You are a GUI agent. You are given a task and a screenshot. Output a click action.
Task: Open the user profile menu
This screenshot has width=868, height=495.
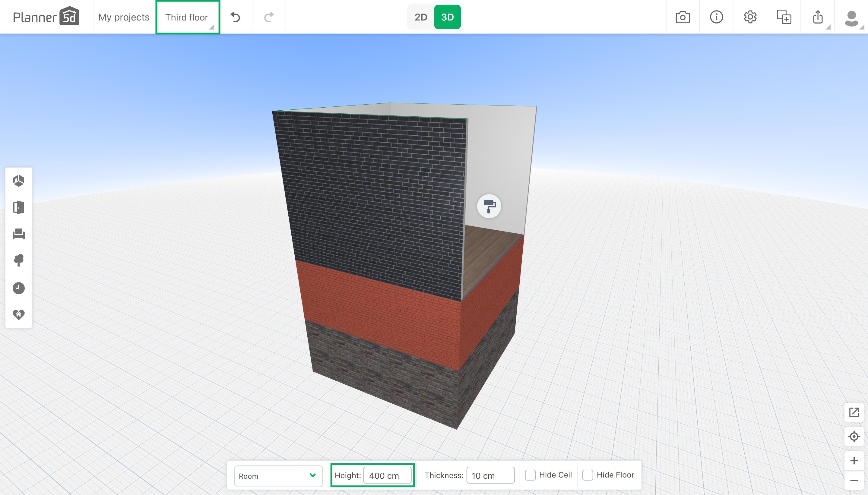coord(852,18)
